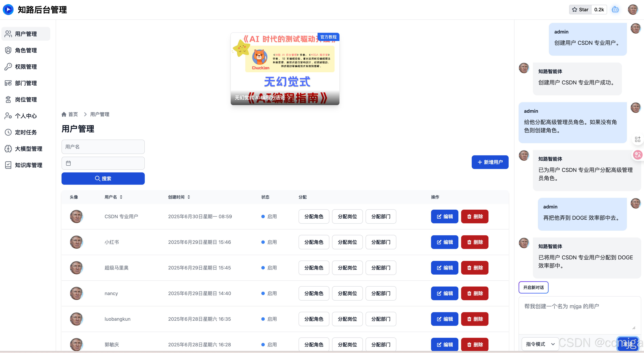Open the AI robot assistant icon

615,10
